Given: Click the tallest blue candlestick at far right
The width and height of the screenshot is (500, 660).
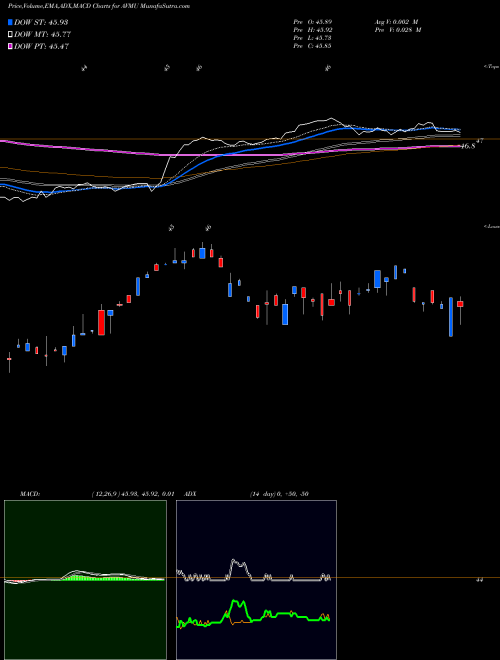Looking at the screenshot, I should tap(451, 317).
